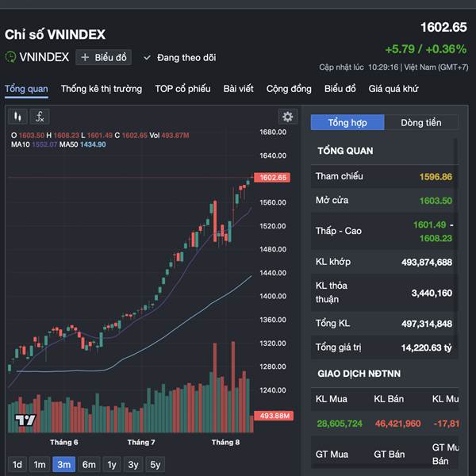Screen dimensions: 476x476
Task: Select Tổng hợp panel tab
Action: (347, 123)
